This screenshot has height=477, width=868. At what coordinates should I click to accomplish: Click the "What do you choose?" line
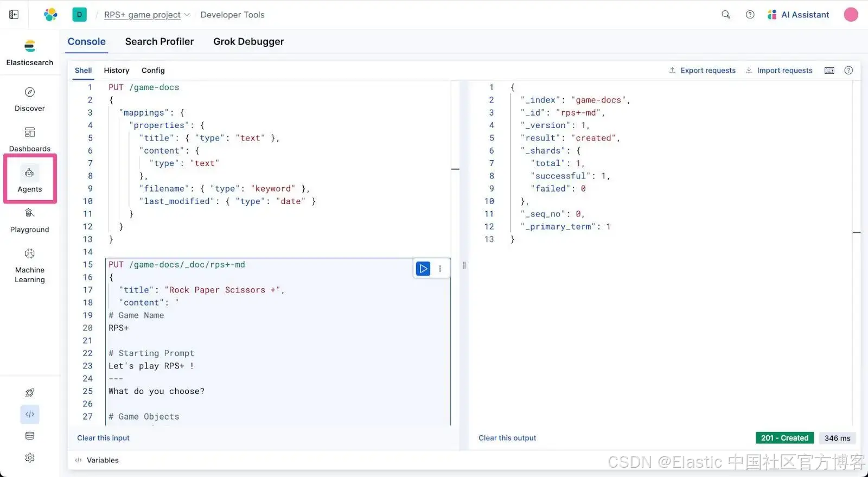coord(156,391)
